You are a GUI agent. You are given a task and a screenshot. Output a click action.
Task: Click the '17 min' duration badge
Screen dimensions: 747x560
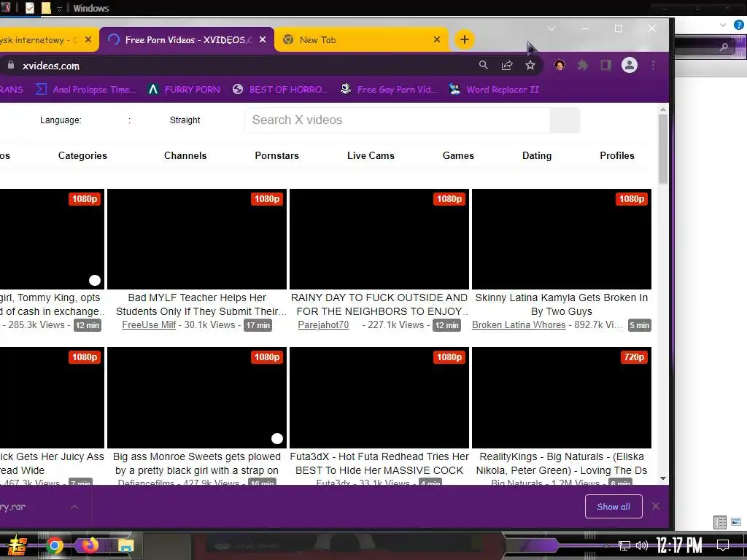coord(258,325)
